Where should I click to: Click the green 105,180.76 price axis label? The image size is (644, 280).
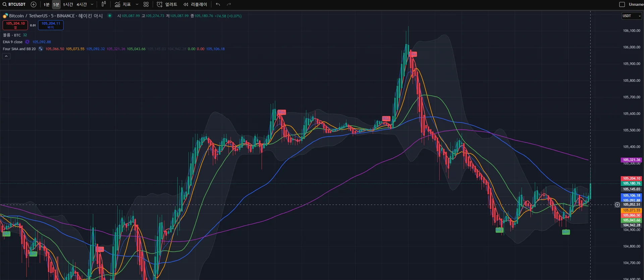tap(632, 183)
